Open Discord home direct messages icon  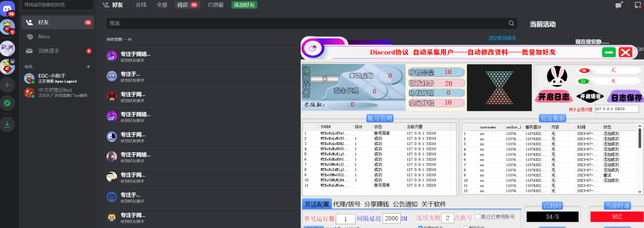click(7, 8)
